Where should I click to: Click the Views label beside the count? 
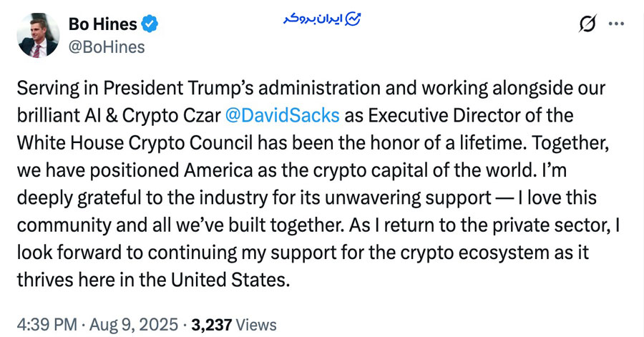(x=256, y=325)
